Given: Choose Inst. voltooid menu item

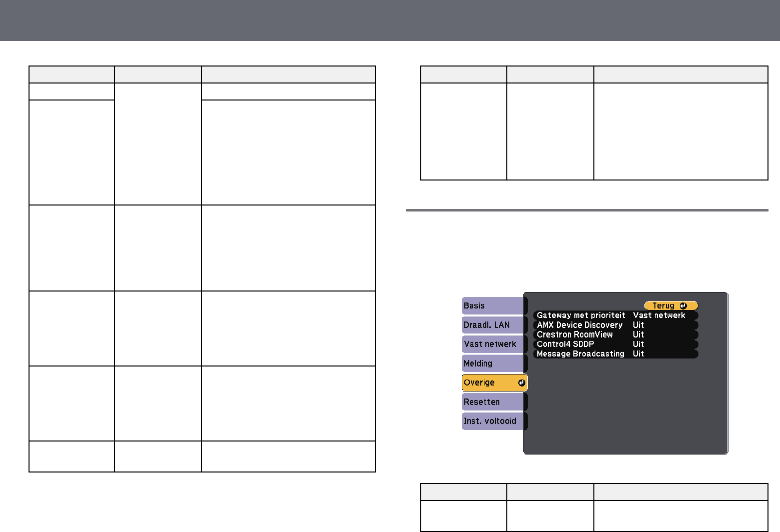Looking at the screenshot, I should (492, 421).
